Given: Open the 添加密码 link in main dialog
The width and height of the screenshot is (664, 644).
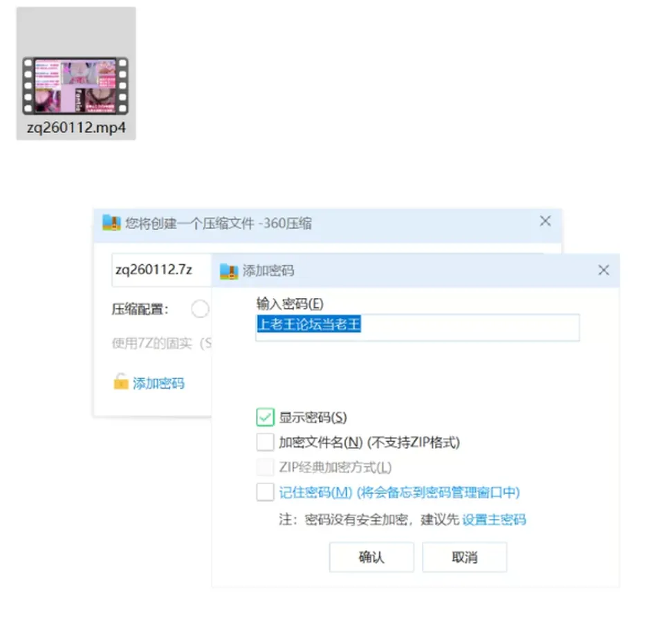Looking at the screenshot, I should coord(158,383).
